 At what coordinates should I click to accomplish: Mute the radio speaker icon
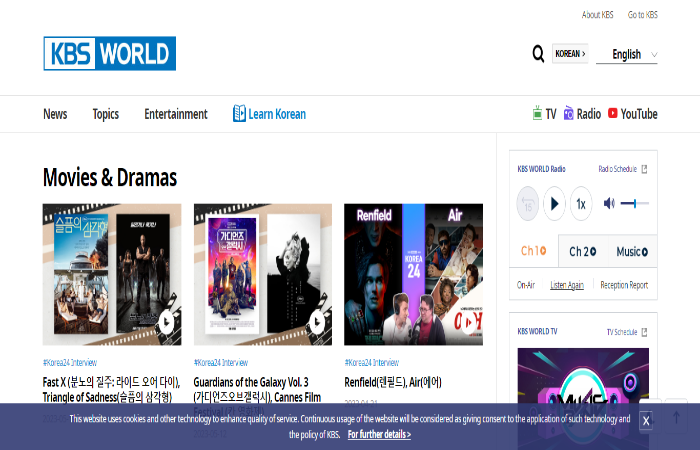click(x=609, y=204)
